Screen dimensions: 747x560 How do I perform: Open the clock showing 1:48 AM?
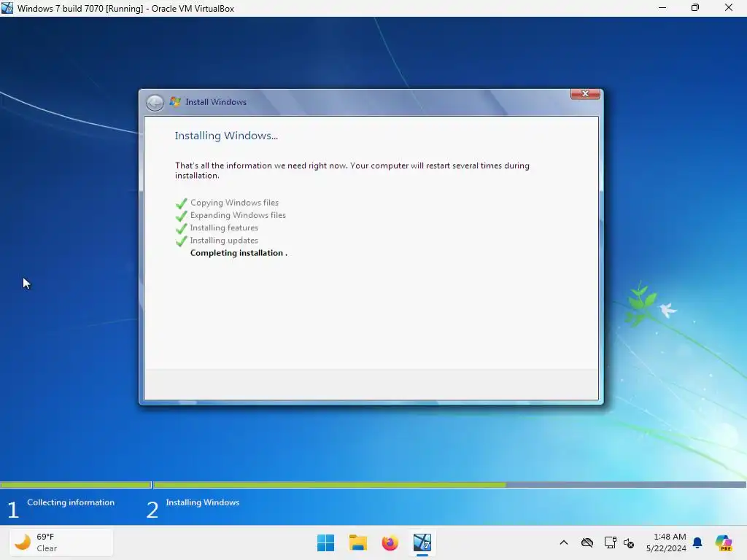pos(666,542)
